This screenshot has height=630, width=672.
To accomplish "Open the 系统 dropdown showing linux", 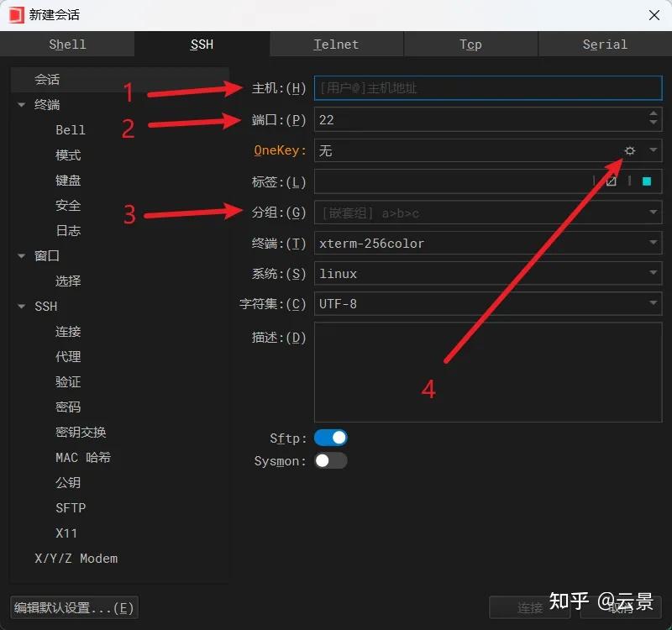I will [x=653, y=273].
